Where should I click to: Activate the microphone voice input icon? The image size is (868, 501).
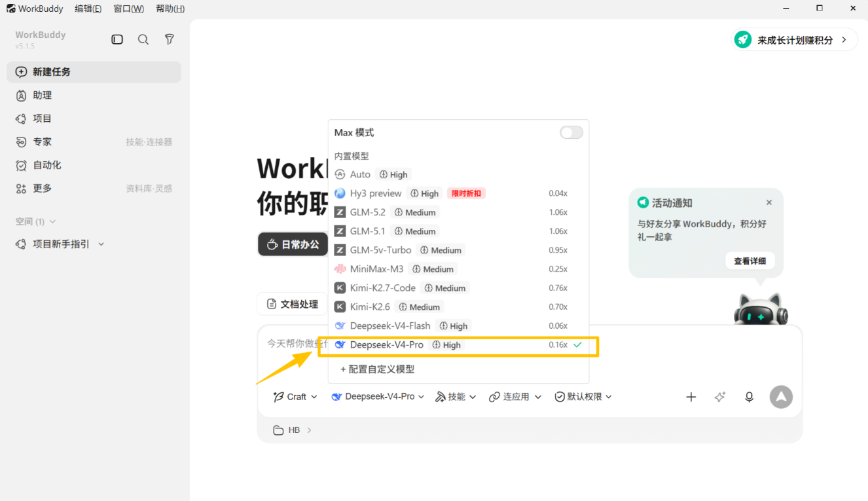pos(750,397)
